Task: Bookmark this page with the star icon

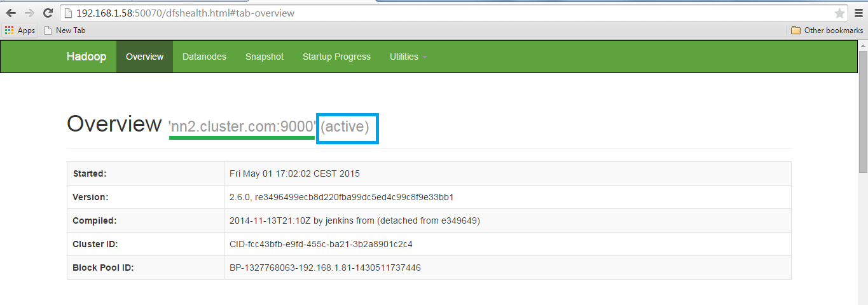Action: 839,13
